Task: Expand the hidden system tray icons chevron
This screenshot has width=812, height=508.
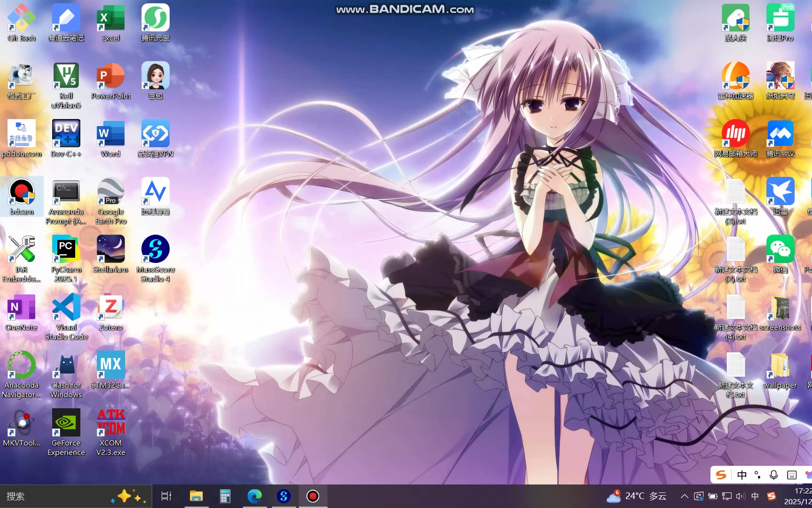Action: pyautogui.click(x=685, y=496)
